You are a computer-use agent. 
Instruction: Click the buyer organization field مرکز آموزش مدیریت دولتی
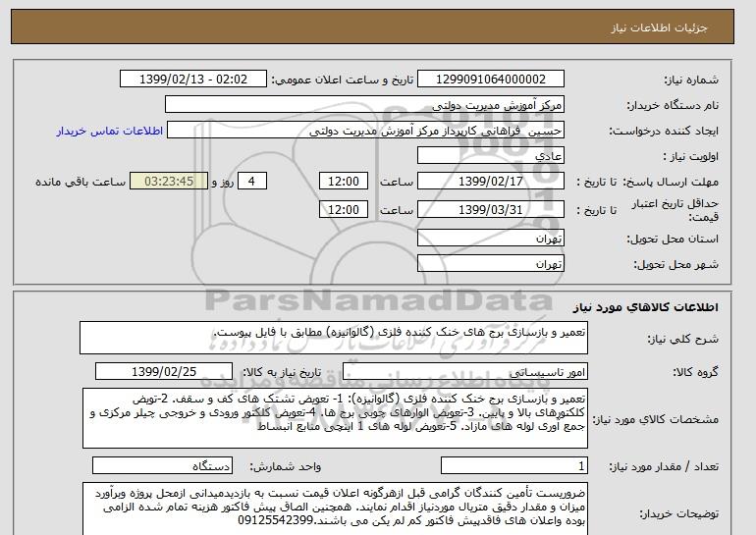[x=364, y=105]
